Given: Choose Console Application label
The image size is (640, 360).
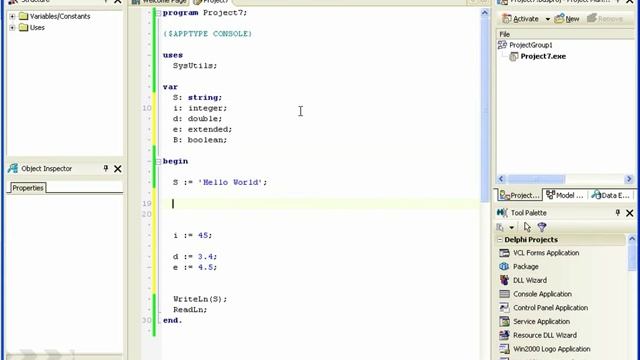Looking at the screenshot, I should pyautogui.click(x=542, y=294).
